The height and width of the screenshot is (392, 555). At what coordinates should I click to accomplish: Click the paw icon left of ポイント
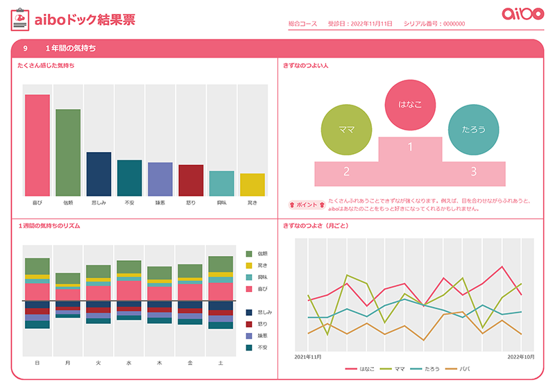click(292, 205)
